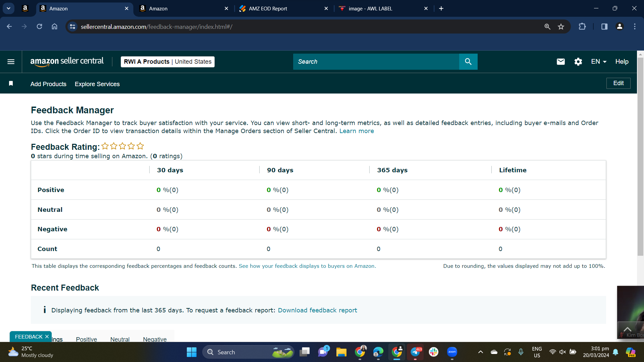Open the Chrome profile icon
This screenshot has height=362, width=644.
pyautogui.click(x=620, y=26)
